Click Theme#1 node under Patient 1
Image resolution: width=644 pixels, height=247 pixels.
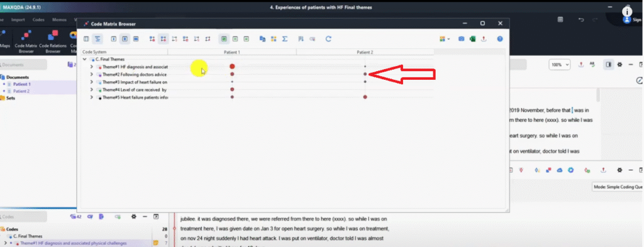pos(232,66)
